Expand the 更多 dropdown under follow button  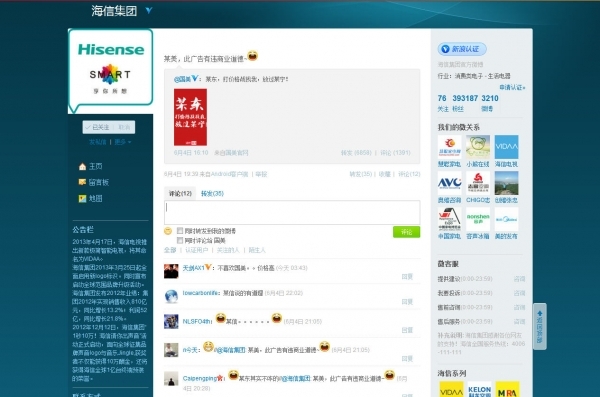[x=122, y=142]
